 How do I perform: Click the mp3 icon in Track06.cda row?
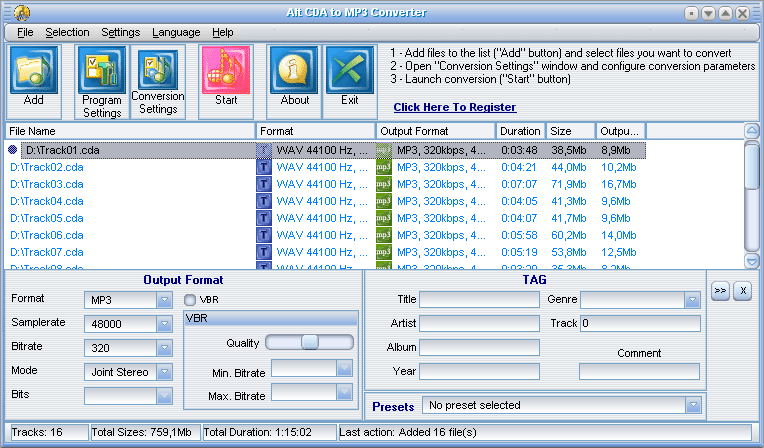(384, 235)
